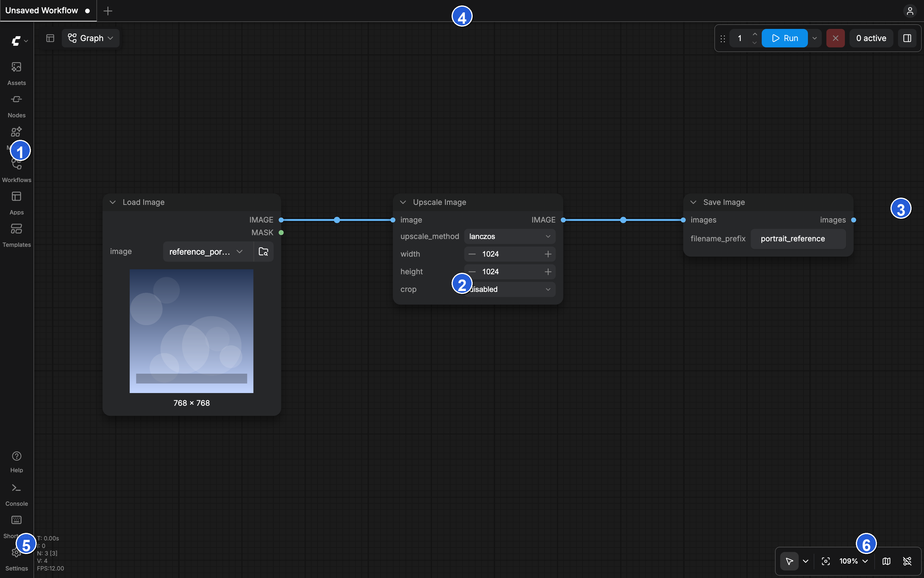Choose the select cursor tool
This screenshot has width=924, height=578.
click(x=789, y=561)
